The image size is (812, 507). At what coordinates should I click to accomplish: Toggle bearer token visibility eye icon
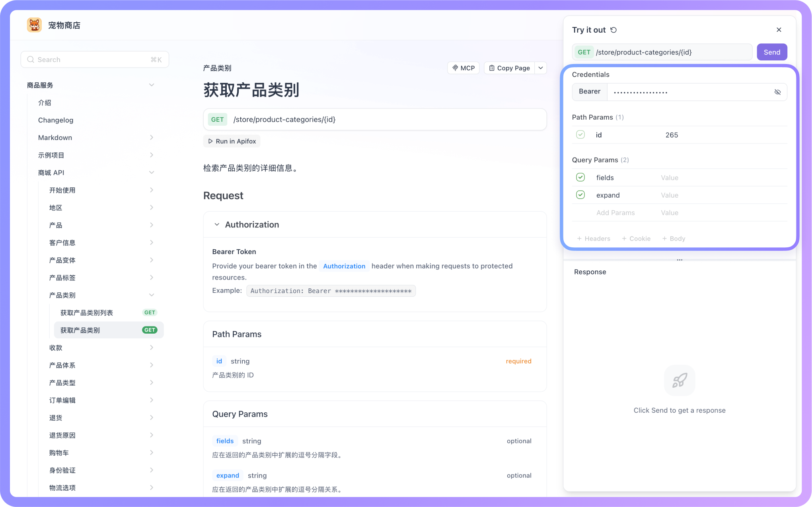point(777,92)
